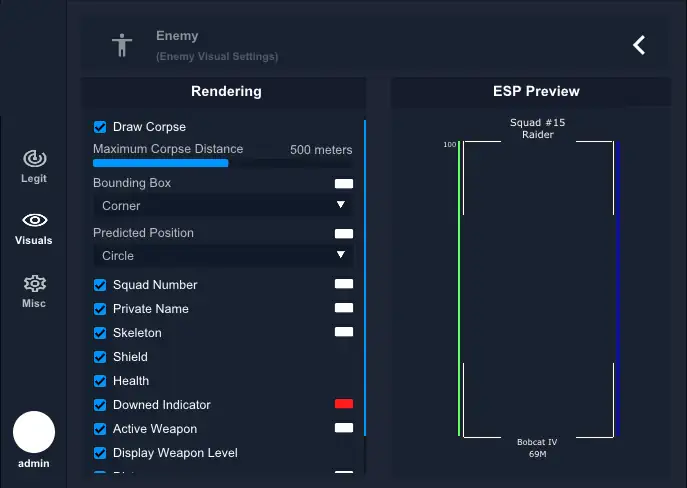Screen dimensions: 687x488
Task: Click the Rendering list scrollbar
Action: coord(365,278)
